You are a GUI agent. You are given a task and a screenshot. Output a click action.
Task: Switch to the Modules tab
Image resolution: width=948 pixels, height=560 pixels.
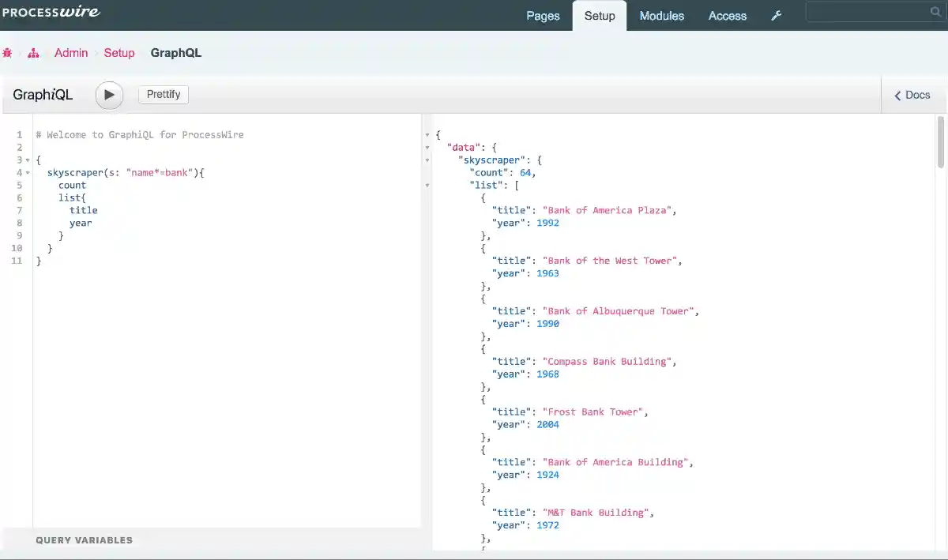pyautogui.click(x=661, y=16)
